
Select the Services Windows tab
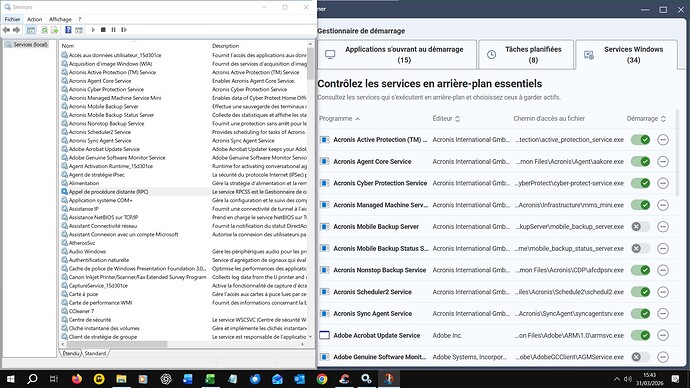point(627,55)
